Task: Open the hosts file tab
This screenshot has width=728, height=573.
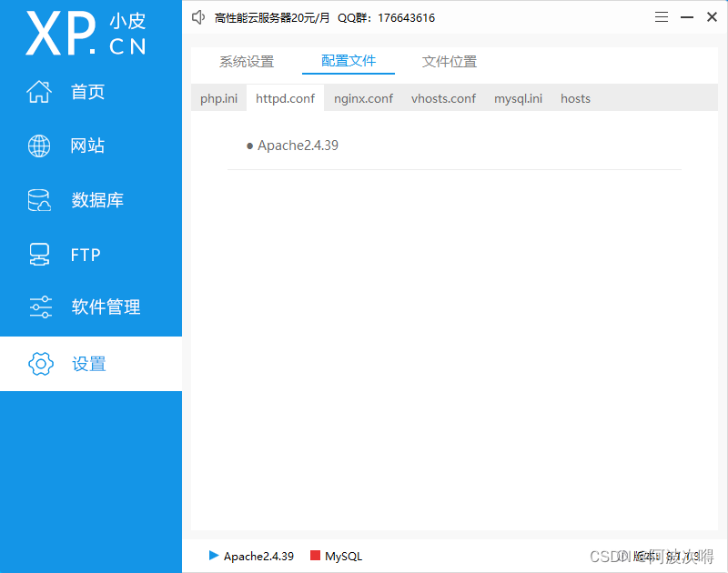Action: coord(575,98)
